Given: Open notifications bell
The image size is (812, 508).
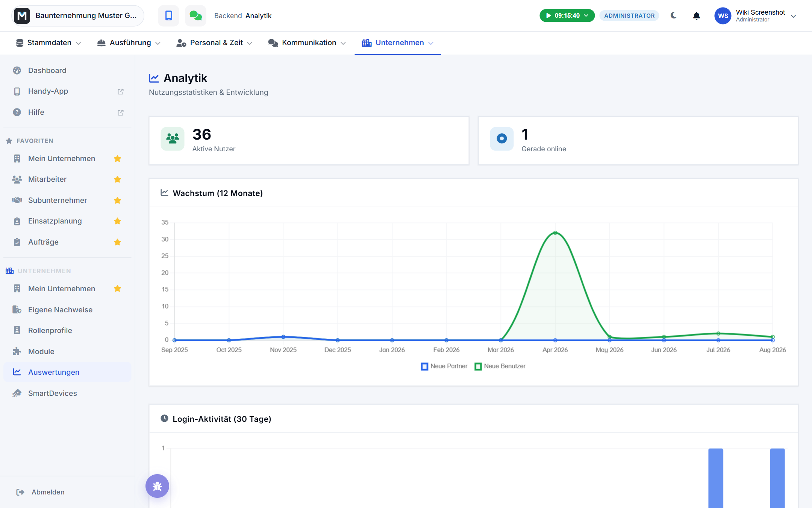Looking at the screenshot, I should [x=697, y=16].
